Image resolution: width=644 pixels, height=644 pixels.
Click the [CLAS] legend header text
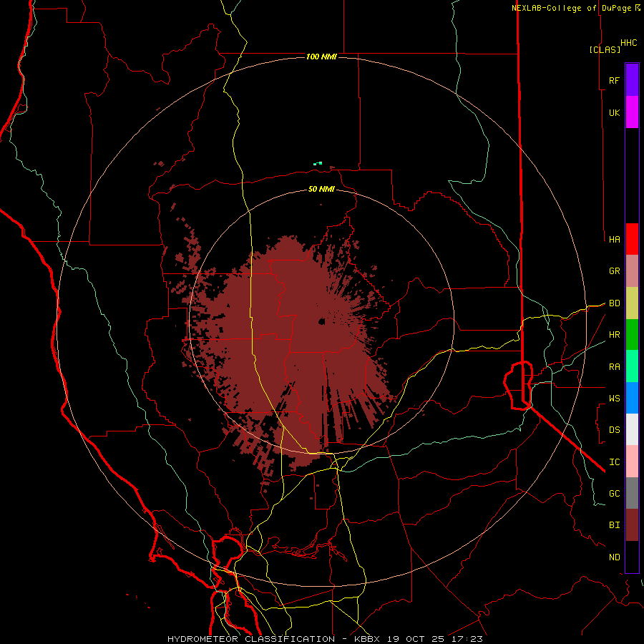point(605,49)
